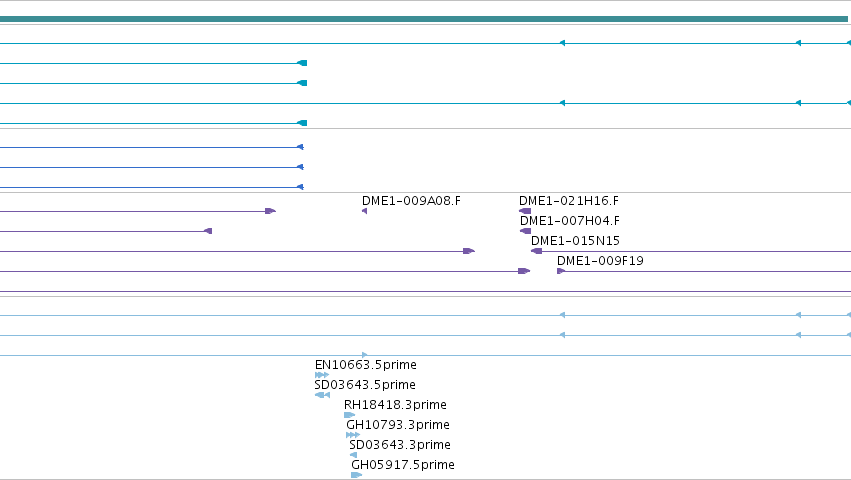
Task: Click the arrow glyph under DME1-009A08.F label
Action: point(364,211)
